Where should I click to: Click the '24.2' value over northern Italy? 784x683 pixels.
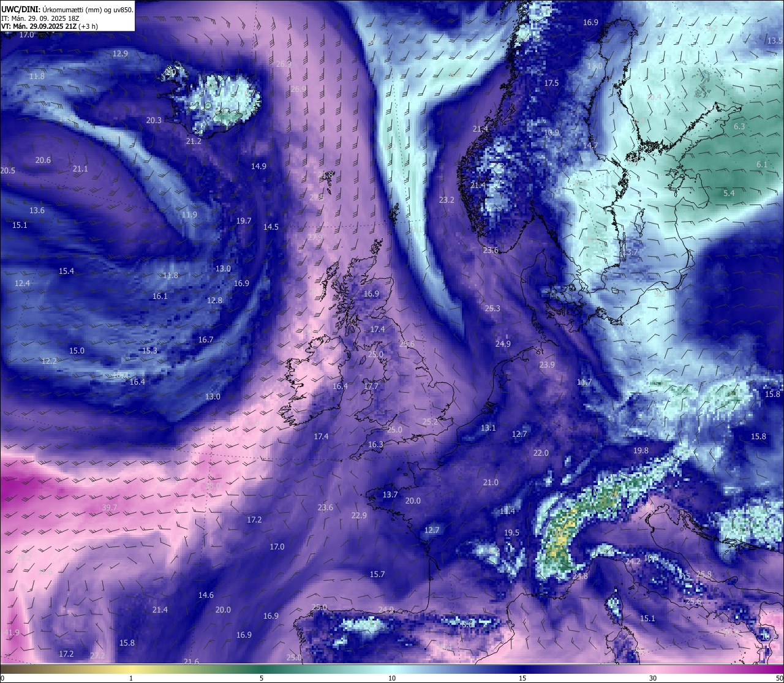tap(633, 562)
